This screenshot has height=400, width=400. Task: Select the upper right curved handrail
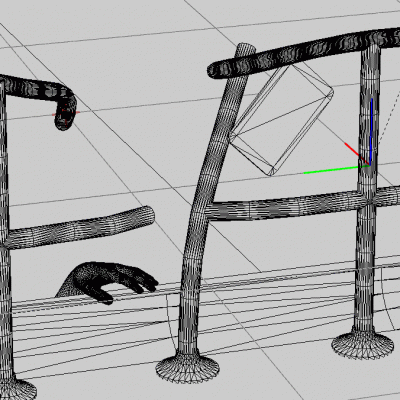(303, 52)
